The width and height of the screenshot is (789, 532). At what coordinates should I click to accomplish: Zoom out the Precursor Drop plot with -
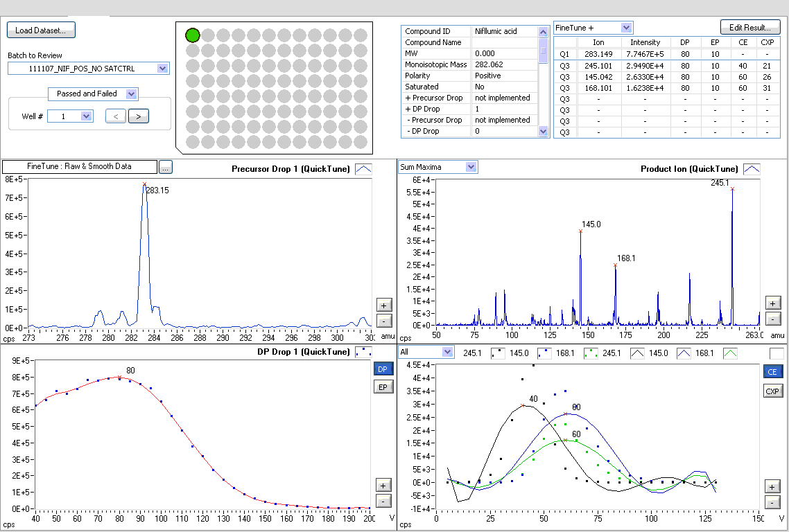(x=384, y=320)
